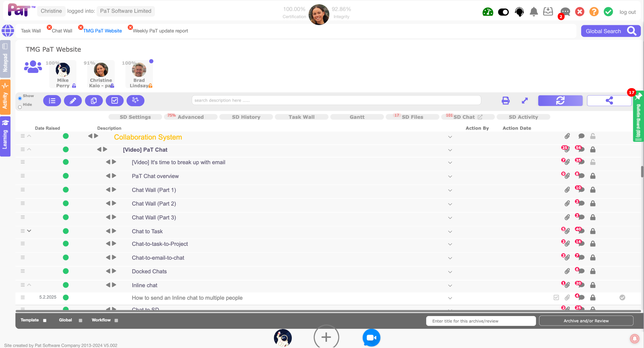This screenshot has height=348, width=644.
Task: Click the search description input field
Action: click(336, 100)
